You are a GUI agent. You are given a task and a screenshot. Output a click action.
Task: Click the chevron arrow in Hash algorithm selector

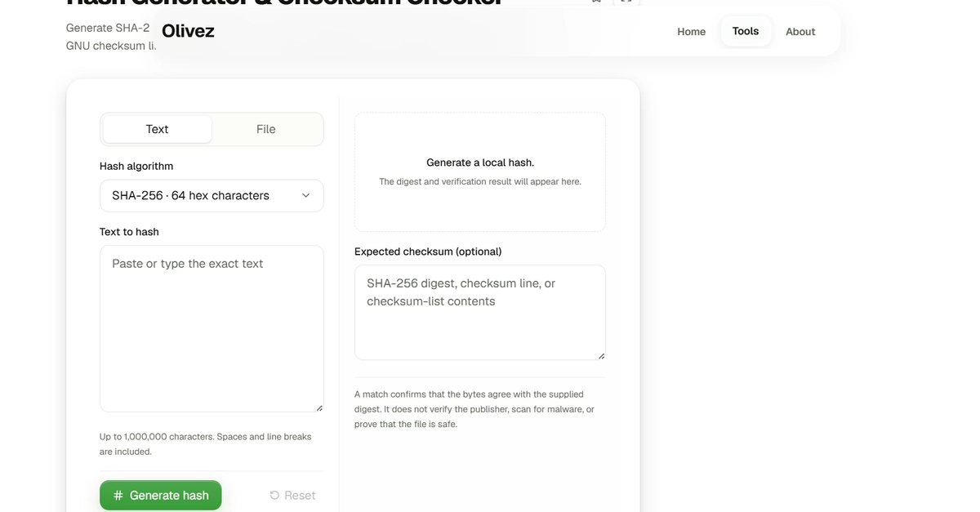pos(305,195)
